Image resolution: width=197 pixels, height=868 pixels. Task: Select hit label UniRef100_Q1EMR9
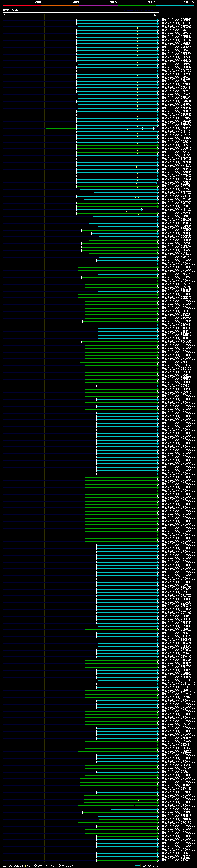point(177,139)
